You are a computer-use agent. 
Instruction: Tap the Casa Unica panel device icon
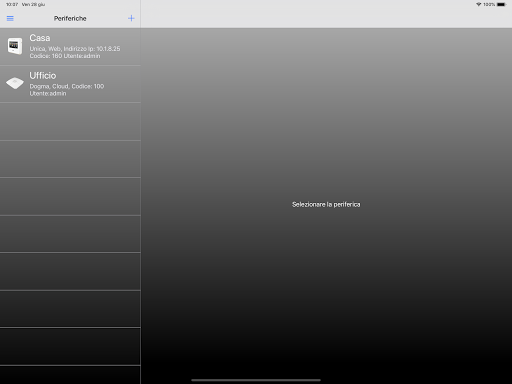(x=15, y=46)
